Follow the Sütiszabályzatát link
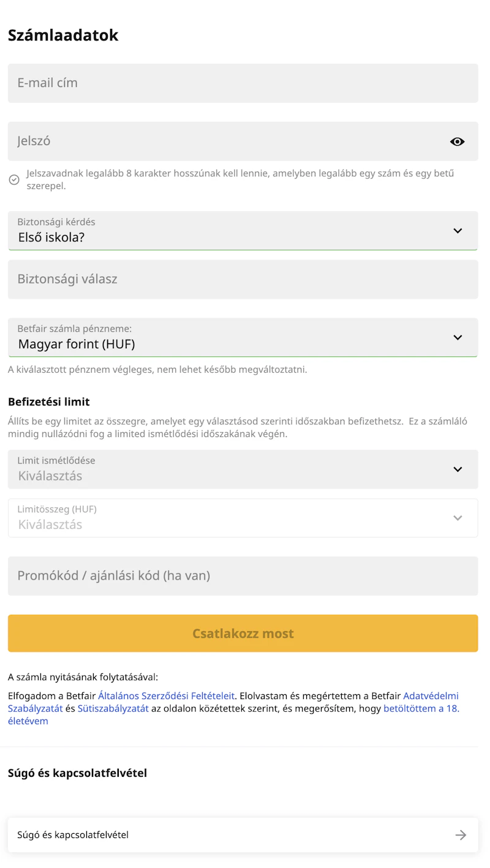The image size is (490, 868). 113,709
